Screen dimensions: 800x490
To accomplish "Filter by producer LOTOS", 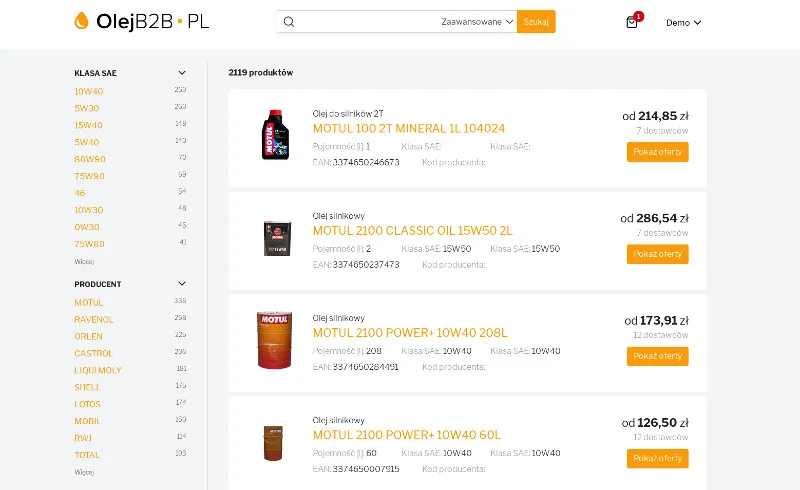I will coord(87,404).
